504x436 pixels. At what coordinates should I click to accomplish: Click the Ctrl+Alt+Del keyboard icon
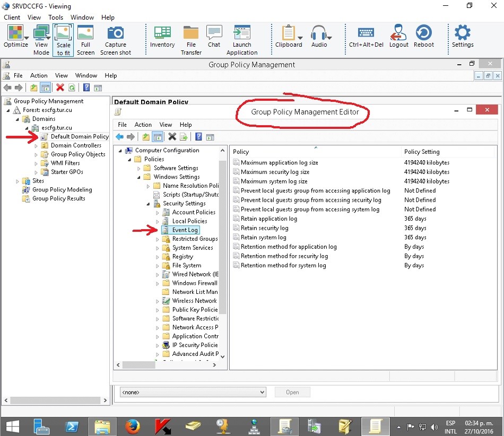[x=366, y=33]
